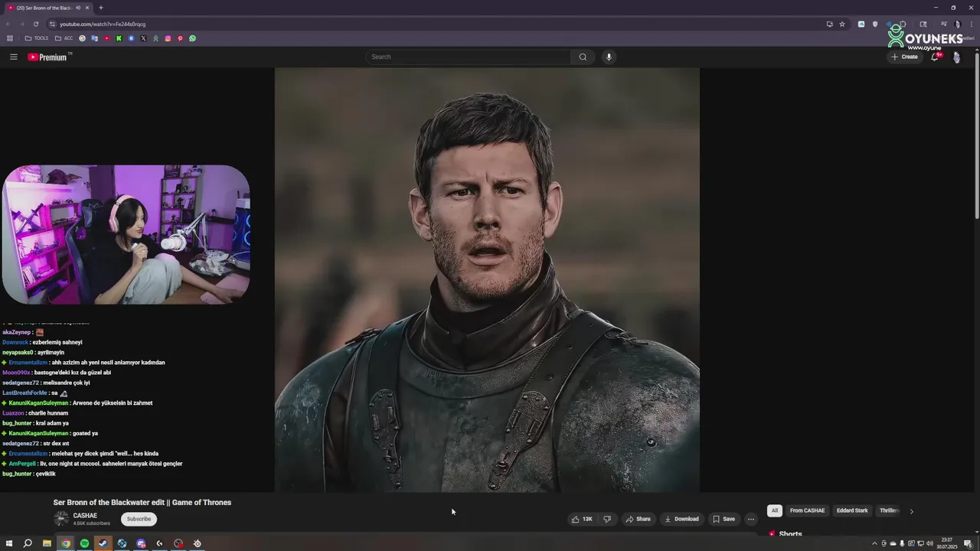Mute the tab via speaker icon
Viewport: 980px width, 551px height.
pos(78,8)
